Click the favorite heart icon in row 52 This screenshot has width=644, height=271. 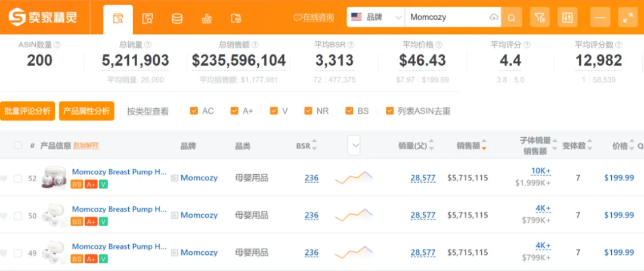click(x=4, y=178)
